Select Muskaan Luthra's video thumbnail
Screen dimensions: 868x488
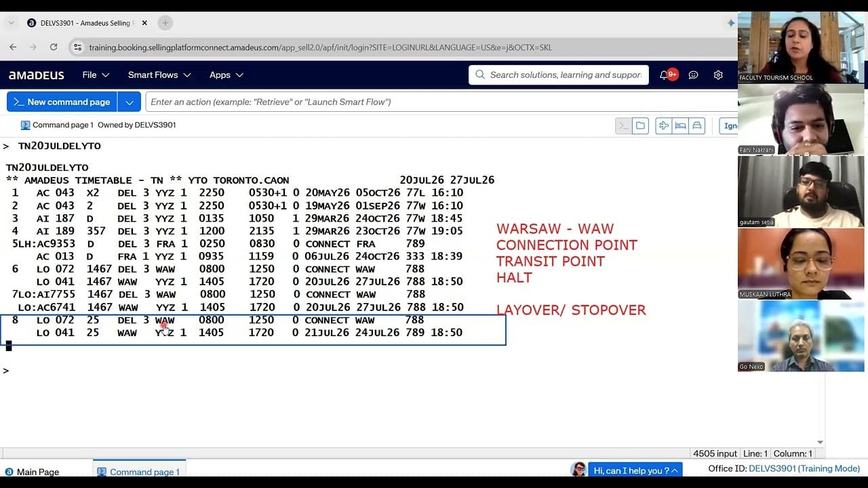801,264
